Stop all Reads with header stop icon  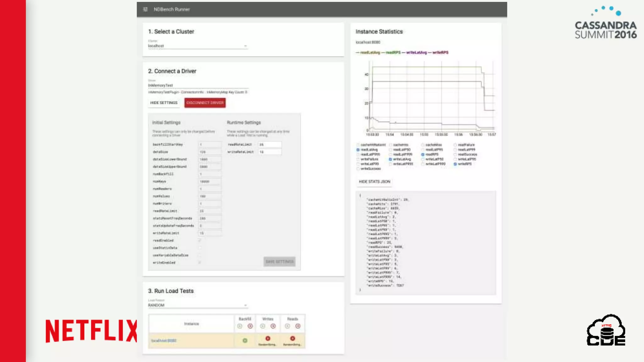click(298, 326)
